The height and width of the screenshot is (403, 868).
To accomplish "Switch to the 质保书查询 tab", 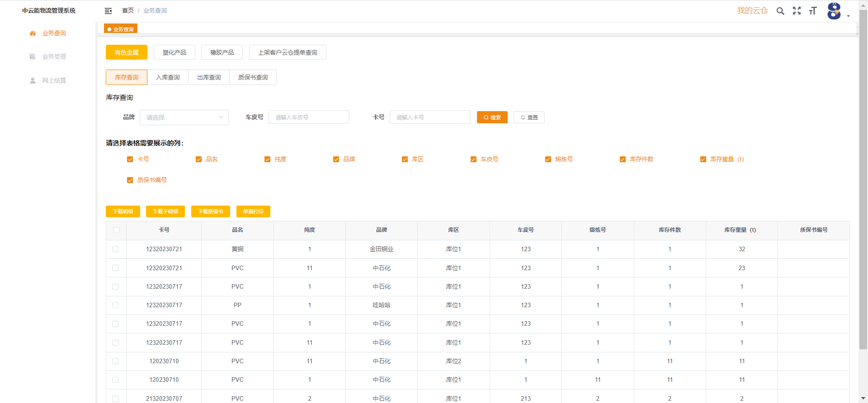I will click(253, 77).
